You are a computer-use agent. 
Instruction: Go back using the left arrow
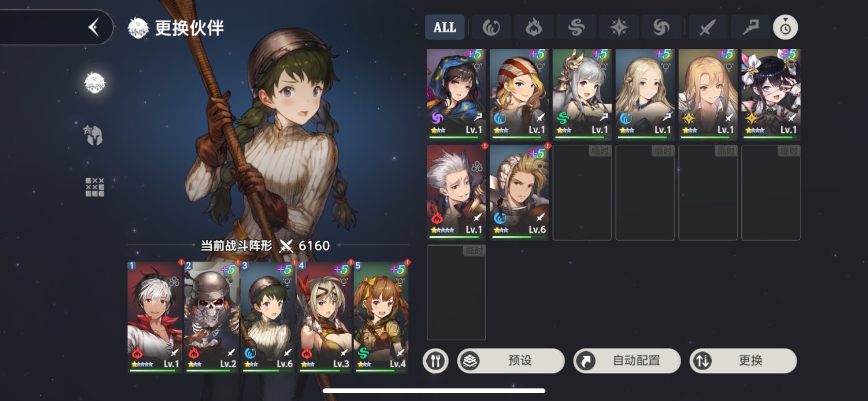point(93,28)
